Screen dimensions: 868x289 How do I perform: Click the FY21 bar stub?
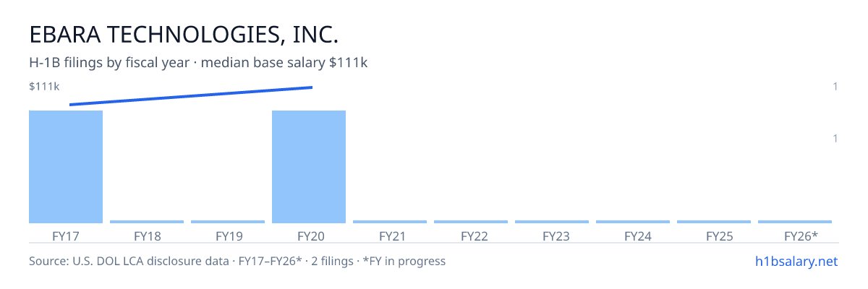click(x=390, y=222)
